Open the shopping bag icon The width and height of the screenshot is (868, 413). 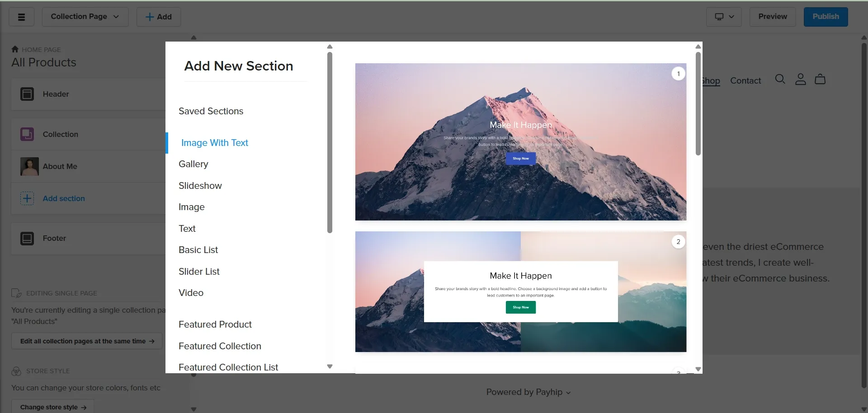click(820, 80)
